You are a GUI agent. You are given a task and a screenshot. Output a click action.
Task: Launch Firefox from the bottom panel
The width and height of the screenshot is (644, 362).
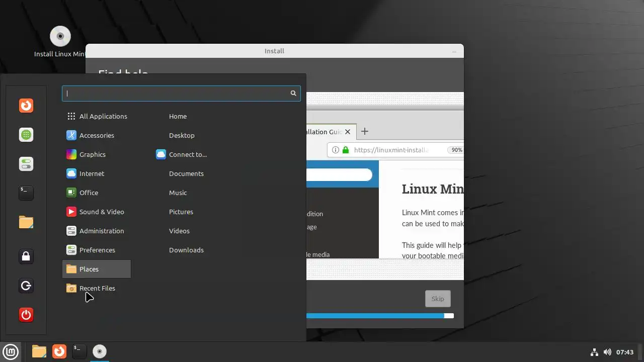pyautogui.click(x=59, y=351)
